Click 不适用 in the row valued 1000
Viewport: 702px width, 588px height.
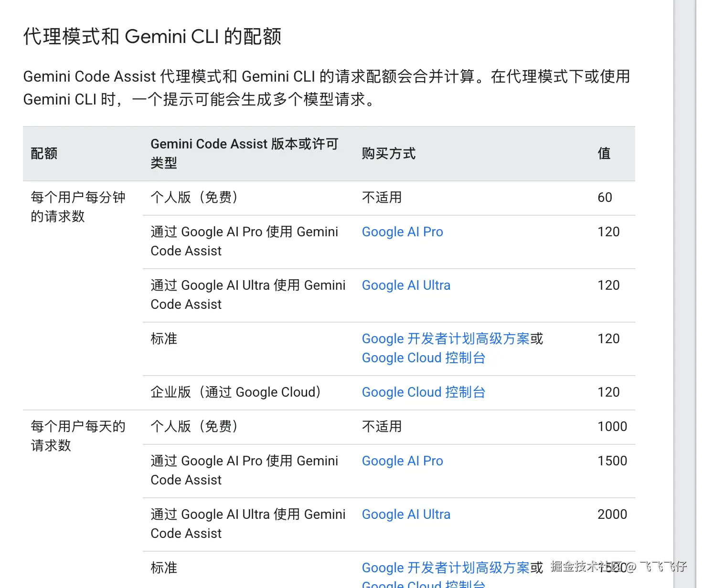coord(382,427)
